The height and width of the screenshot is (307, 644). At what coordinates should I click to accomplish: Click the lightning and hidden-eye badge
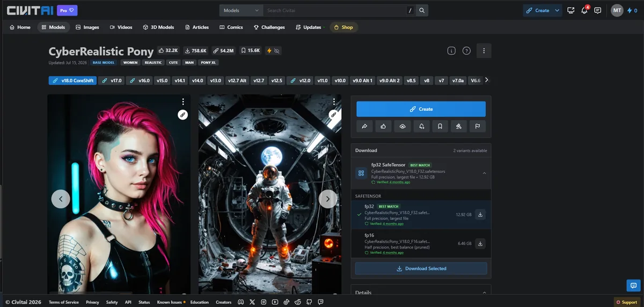point(274,50)
